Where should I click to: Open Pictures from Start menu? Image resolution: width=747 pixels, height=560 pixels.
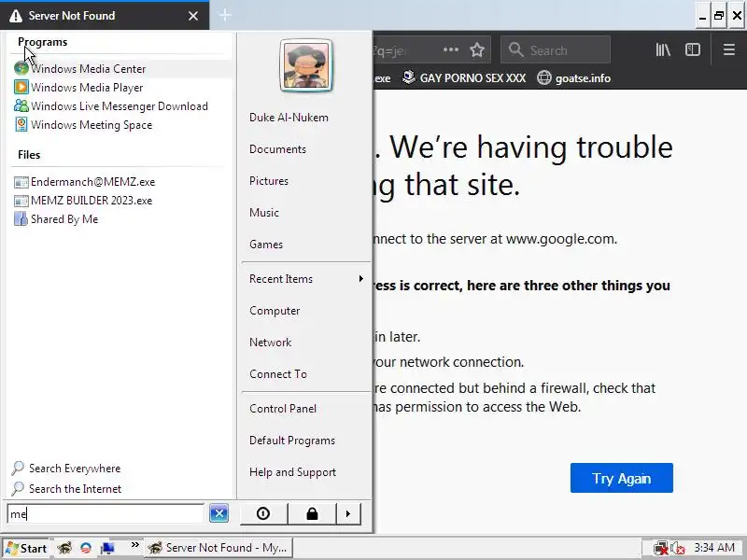(x=269, y=181)
